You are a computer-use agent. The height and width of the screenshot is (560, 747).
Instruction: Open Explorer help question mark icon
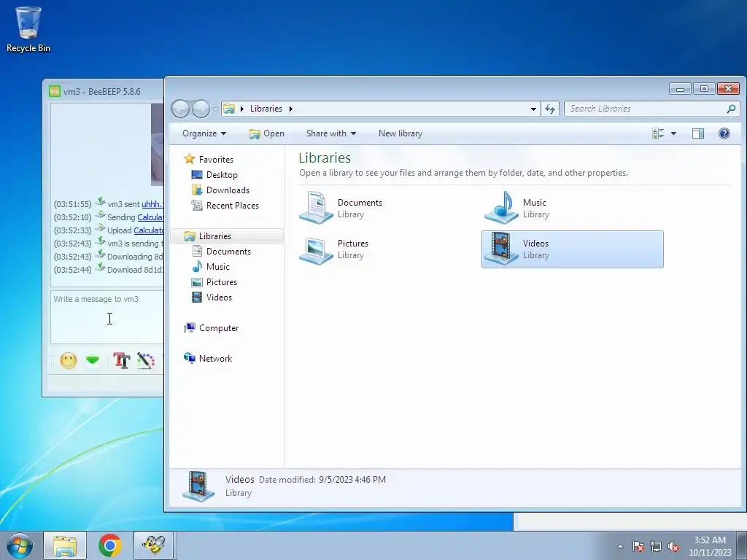click(724, 133)
